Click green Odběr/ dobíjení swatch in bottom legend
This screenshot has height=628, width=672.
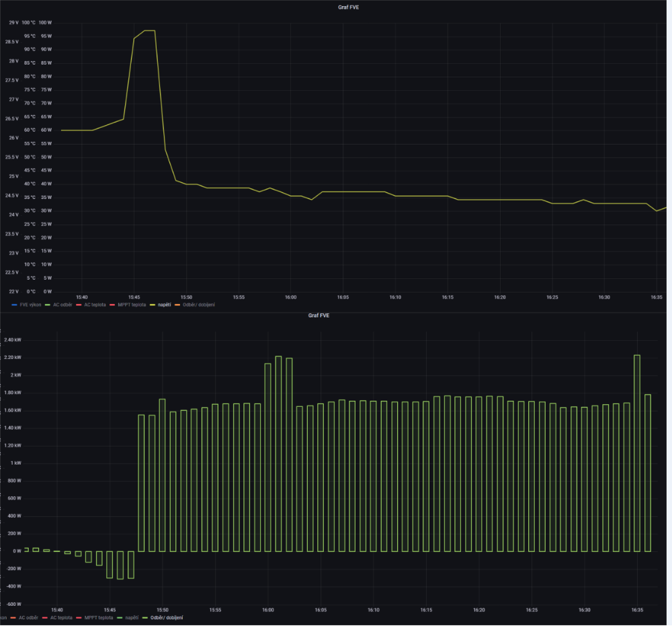(x=143, y=617)
